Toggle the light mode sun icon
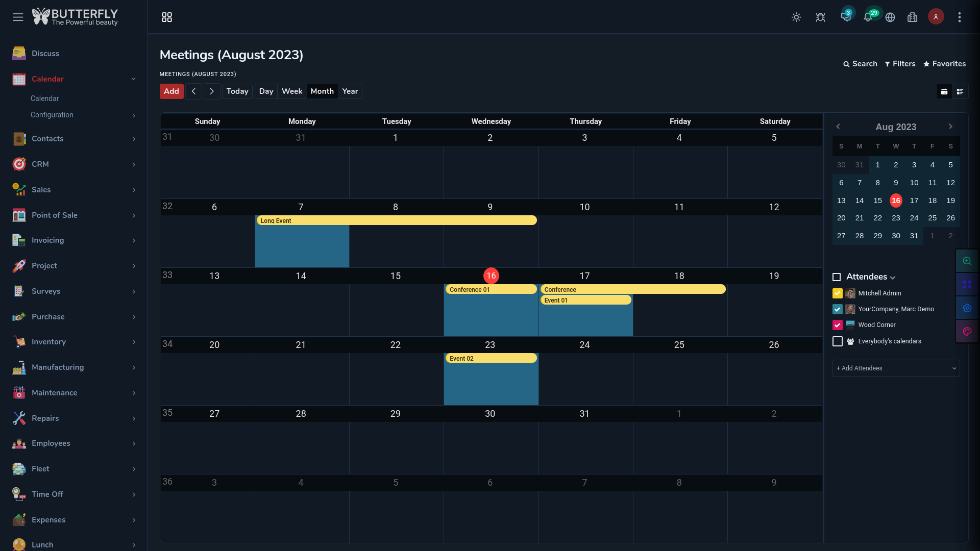The image size is (980, 551). click(796, 17)
